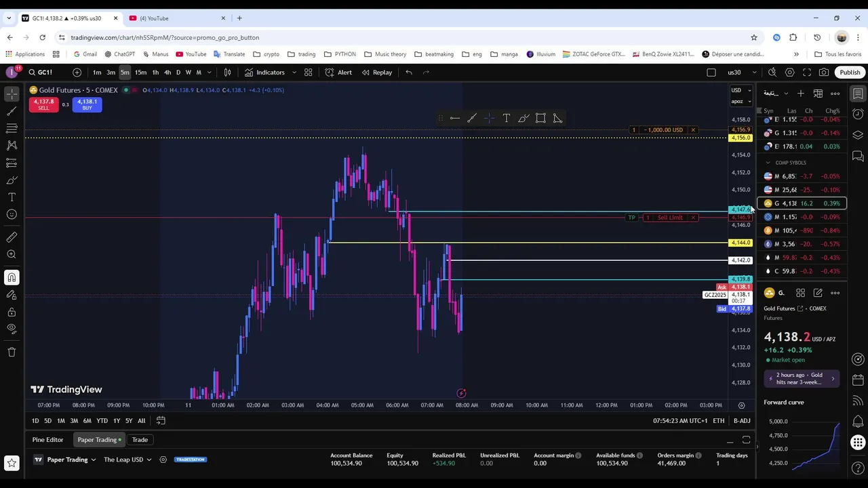Open the go to date calendar icon

(x=161, y=421)
